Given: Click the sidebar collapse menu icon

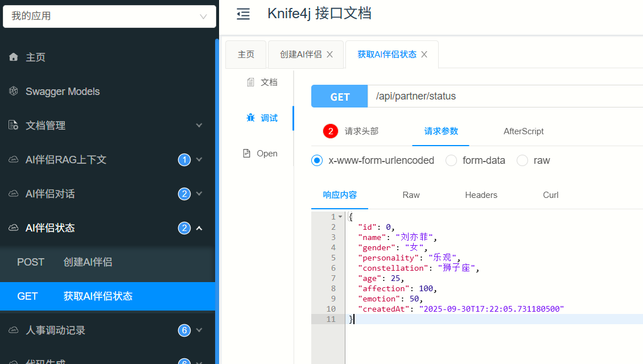Looking at the screenshot, I should click(243, 14).
